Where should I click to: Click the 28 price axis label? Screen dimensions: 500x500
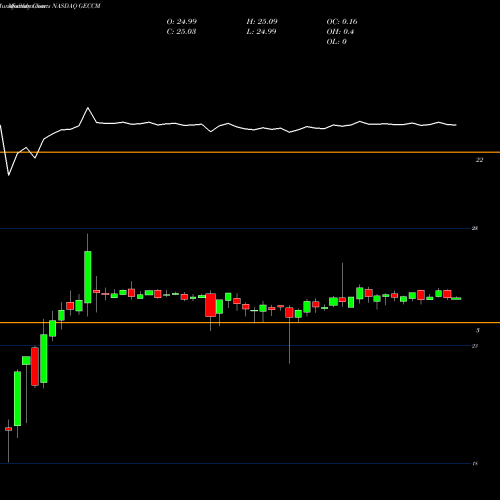click(475, 228)
